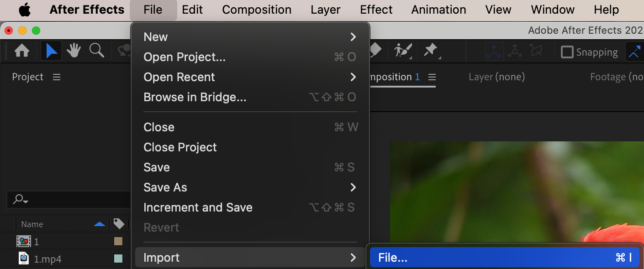Image resolution: width=644 pixels, height=269 pixels.
Task: Click the blue snap options toggle beside Snapping
Action: pyautogui.click(x=634, y=52)
